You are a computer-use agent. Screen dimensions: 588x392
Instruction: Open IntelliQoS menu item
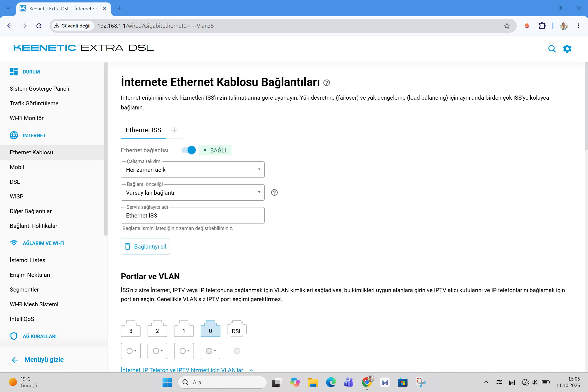(22, 319)
